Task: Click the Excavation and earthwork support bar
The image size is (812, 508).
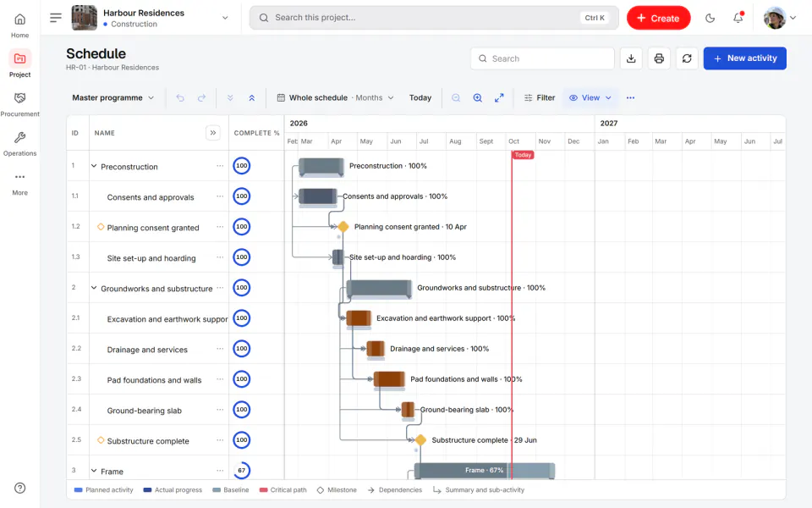Action: click(x=359, y=317)
